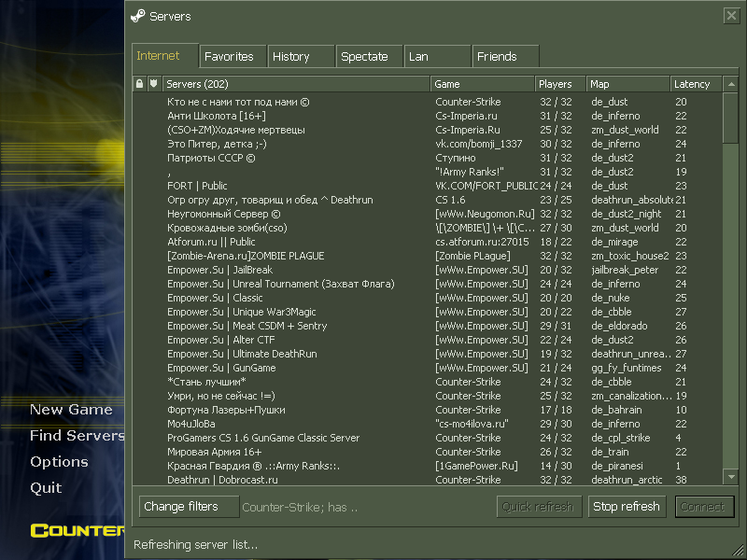Click scrollbar up arrow in server list
Image resolution: width=747 pixels, height=560 pixels.
click(x=731, y=84)
